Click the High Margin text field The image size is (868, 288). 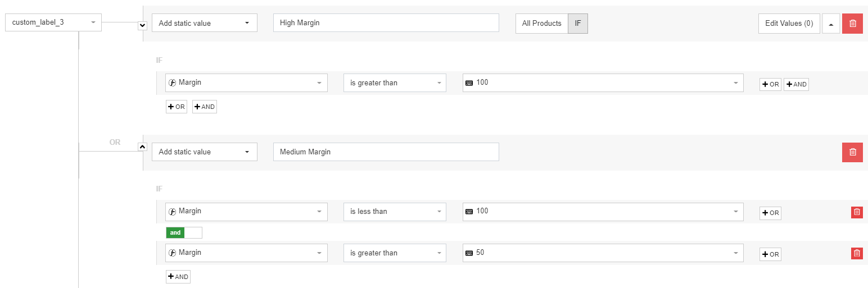386,23
